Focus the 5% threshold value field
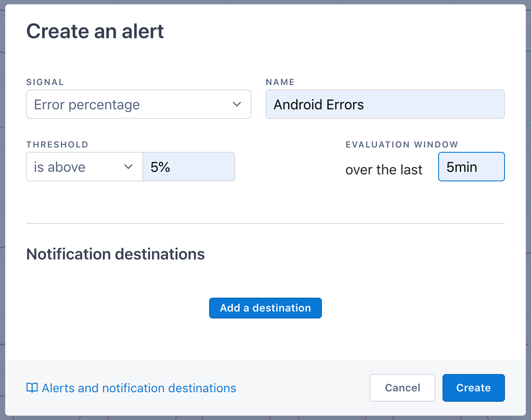This screenshot has height=420, width=531. tap(189, 167)
